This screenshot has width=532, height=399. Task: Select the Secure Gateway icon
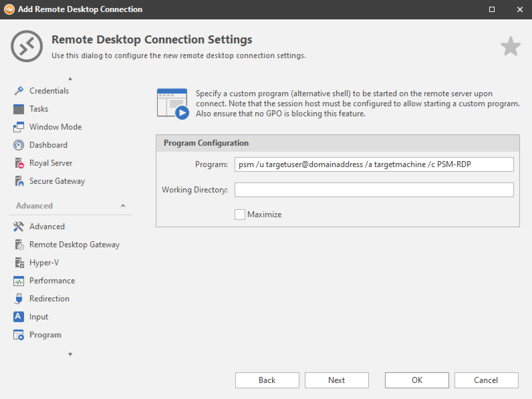19,181
